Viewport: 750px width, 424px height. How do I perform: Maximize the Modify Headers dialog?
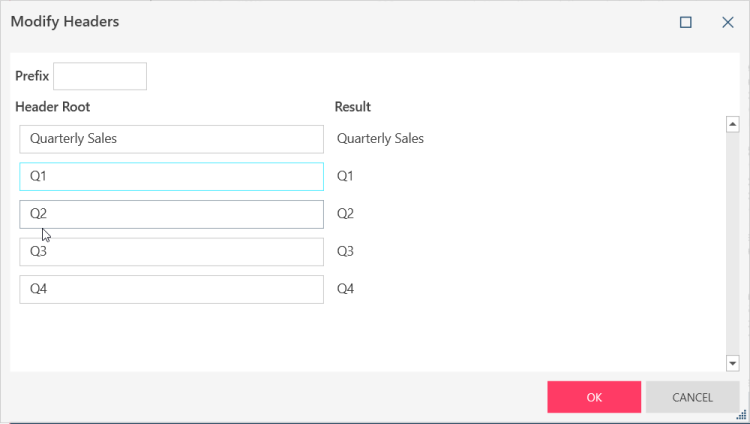point(686,22)
